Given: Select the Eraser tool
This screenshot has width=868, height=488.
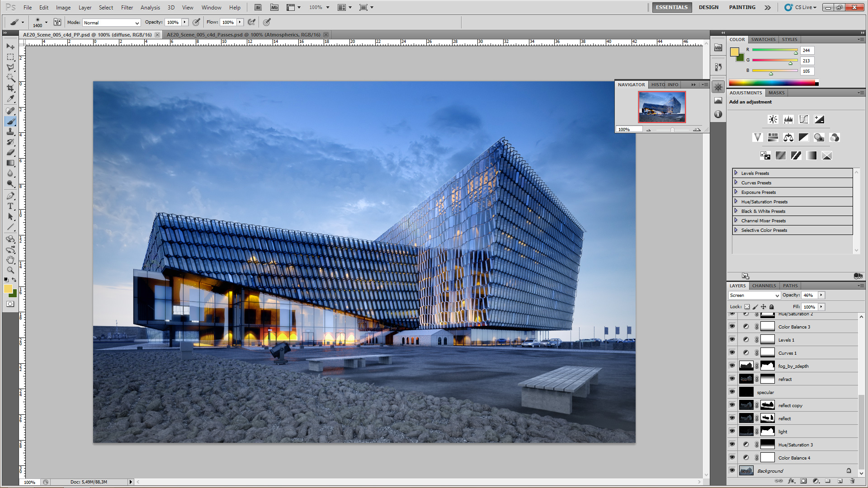Looking at the screenshot, I should tap(10, 153).
